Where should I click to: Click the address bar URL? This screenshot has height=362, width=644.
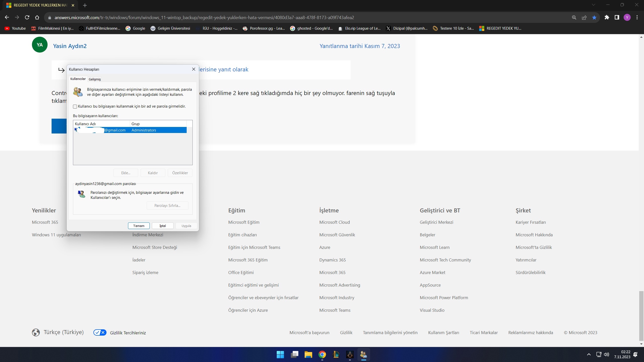(x=204, y=18)
